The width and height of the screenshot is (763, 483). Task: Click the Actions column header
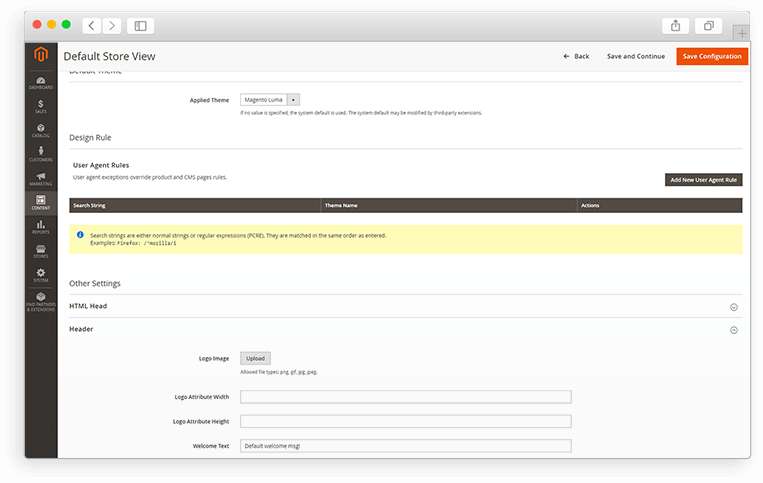(x=660, y=205)
